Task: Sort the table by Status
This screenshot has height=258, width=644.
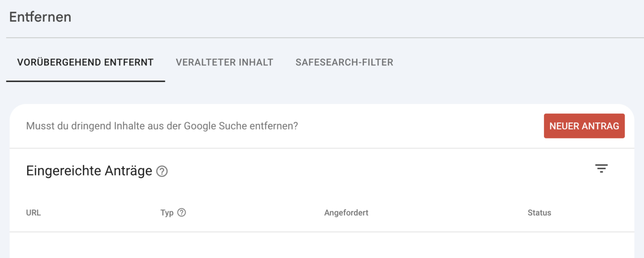Action: [539, 212]
